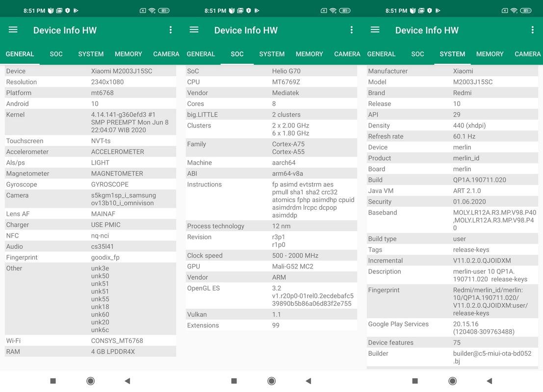Tap the ART 2.1.0 Java VM value
This screenshot has width=543, height=392.
[x=467, y=191]
